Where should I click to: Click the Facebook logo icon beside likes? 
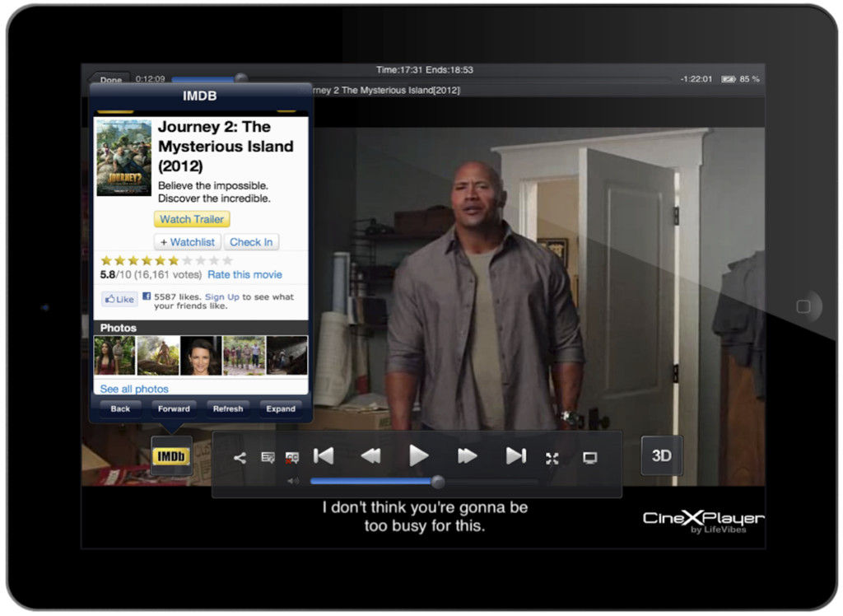point(147,296)
